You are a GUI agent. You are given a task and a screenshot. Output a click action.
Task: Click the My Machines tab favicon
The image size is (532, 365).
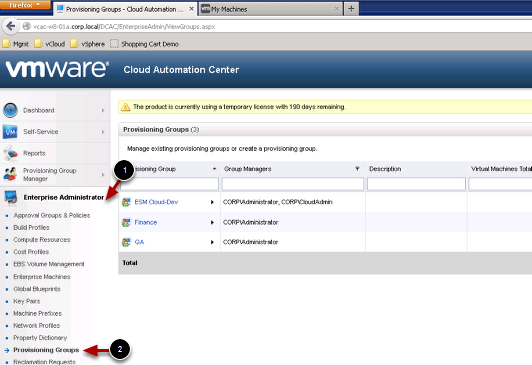[x=206, y=9]
